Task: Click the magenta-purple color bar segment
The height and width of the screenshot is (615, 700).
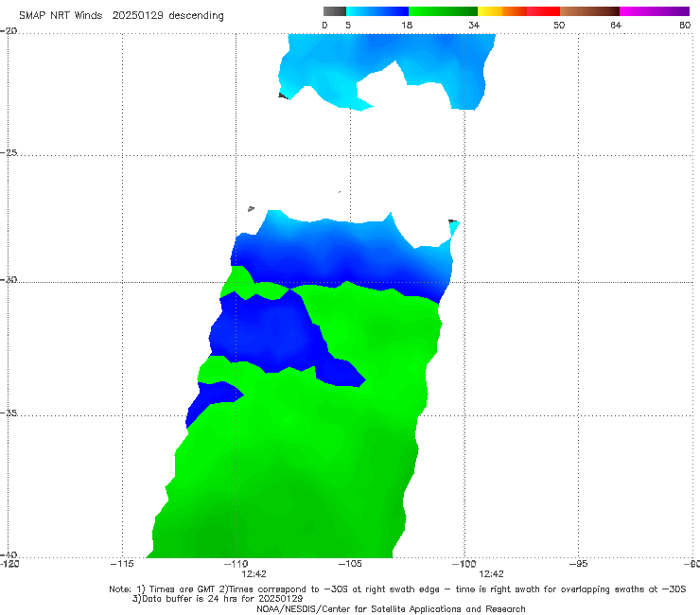Action: [x=655, y=11]
